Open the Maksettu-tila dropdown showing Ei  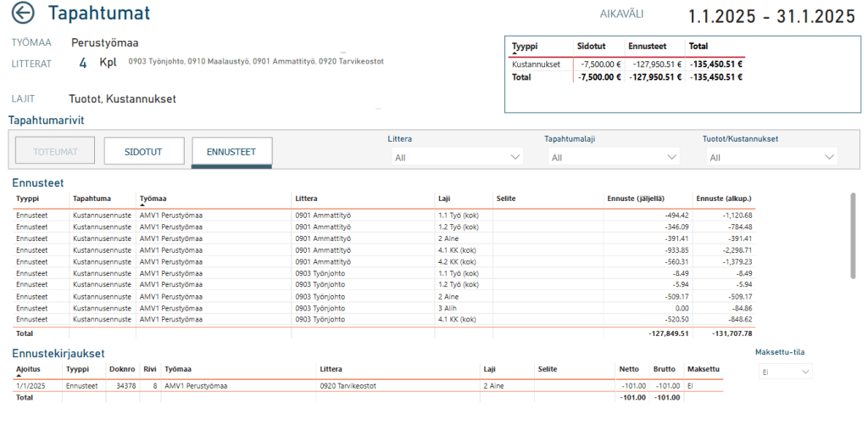pyautogui.click(x=785, y=372)
